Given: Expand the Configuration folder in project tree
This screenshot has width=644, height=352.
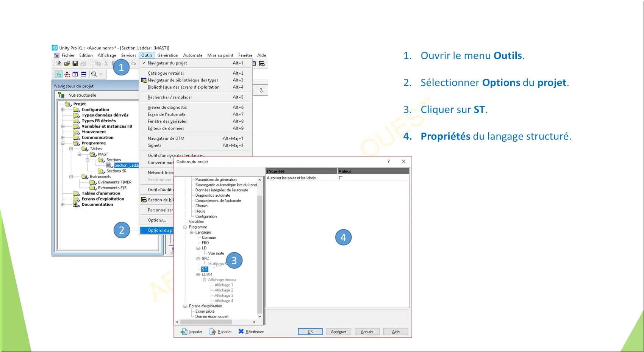Looking at the screenshot, I should click(x=63, y=110).
